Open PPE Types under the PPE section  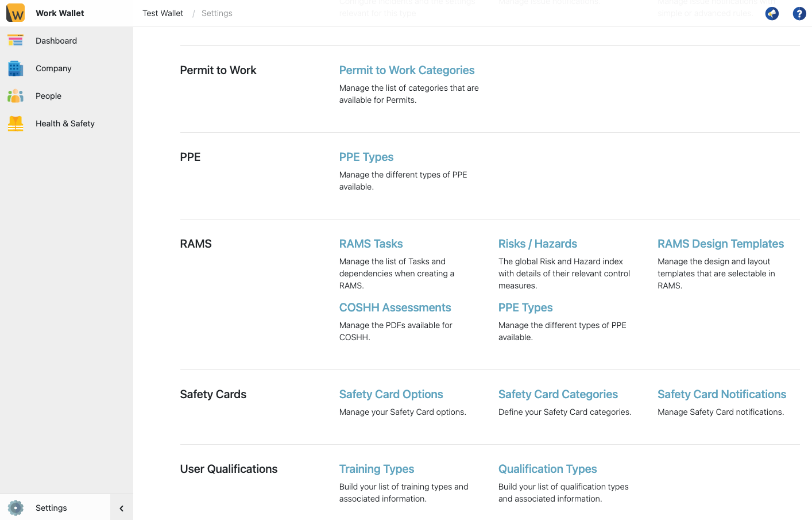(x=366, y=157)
